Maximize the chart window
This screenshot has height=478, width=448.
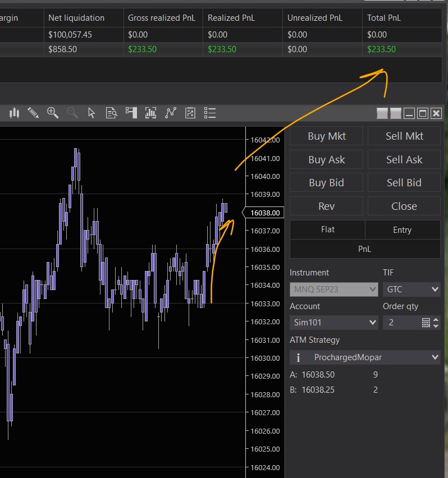click(423, 113)
